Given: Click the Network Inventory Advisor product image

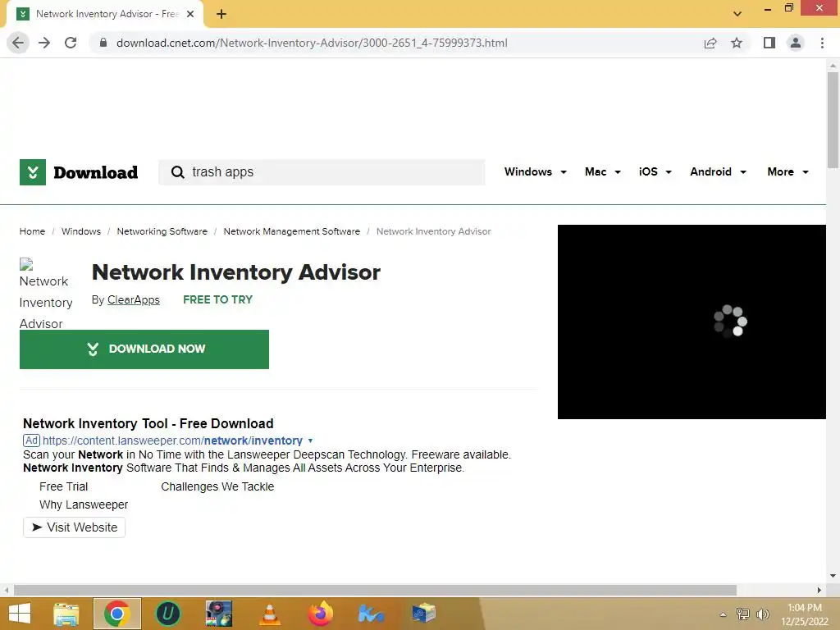Looking at the screenshot, I should [x=46, y=294].
